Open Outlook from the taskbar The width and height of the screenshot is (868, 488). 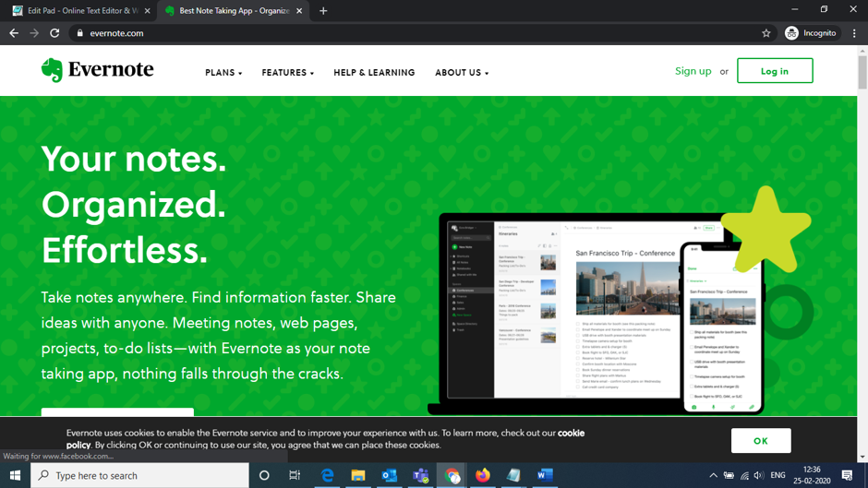(x=389, y=475)
